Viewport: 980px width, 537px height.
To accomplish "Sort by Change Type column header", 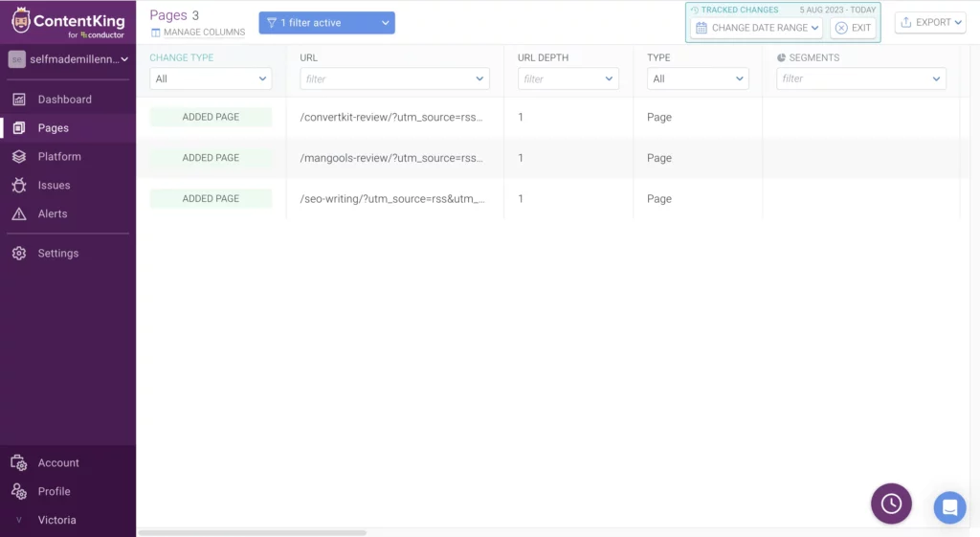I will (x=181, y=57).
